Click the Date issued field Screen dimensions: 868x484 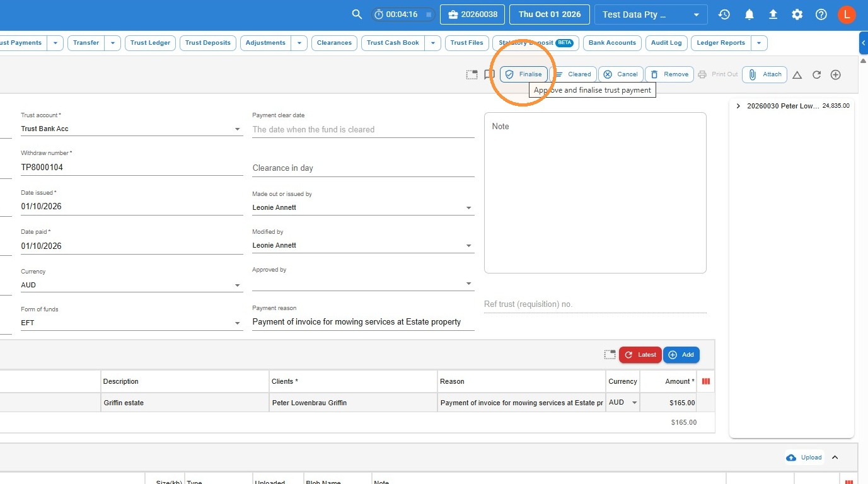pos(132,206)
